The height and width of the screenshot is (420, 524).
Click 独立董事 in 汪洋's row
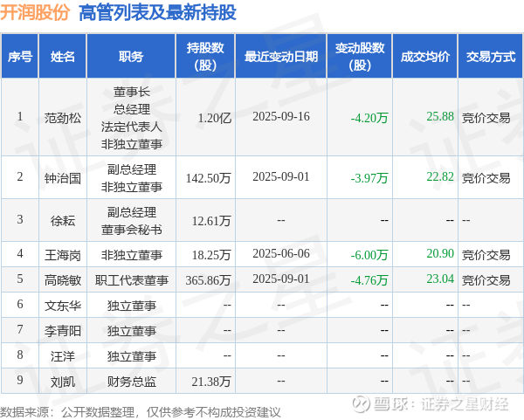[x=131, y=356]
